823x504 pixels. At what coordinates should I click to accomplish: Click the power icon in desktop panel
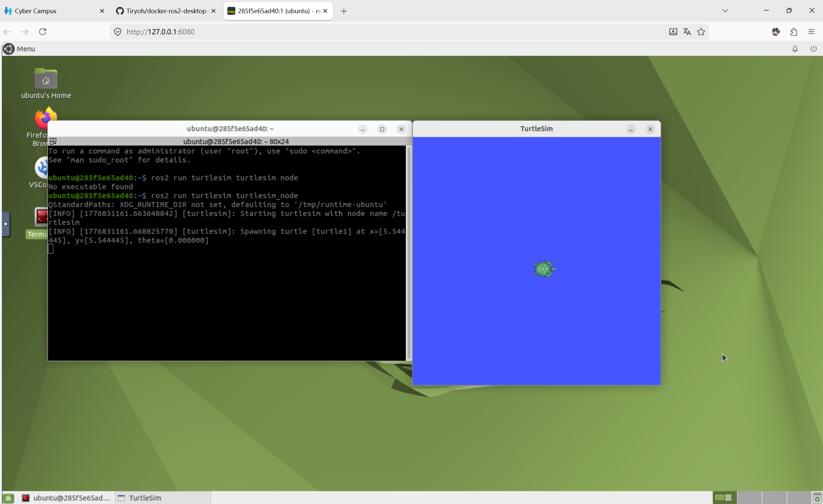coord(814,49)
